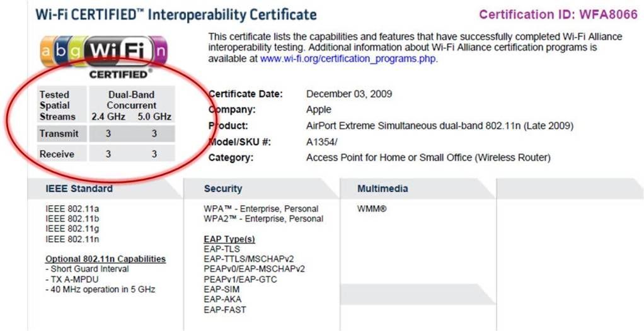This screenshot has height=331, width=644.
Task: Click the EAP Type(s) heading
Action: point(229,239)
